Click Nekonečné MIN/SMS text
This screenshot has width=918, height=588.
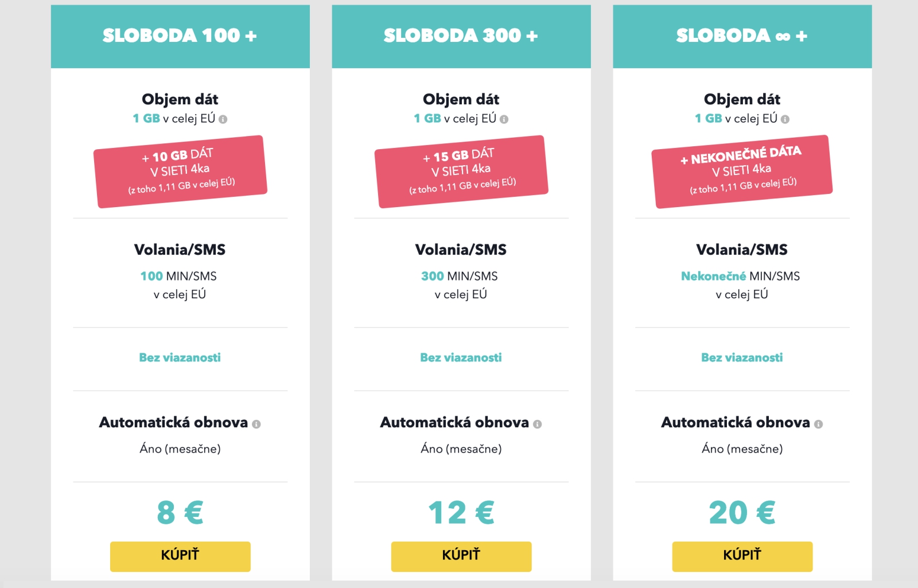(741, 276)
